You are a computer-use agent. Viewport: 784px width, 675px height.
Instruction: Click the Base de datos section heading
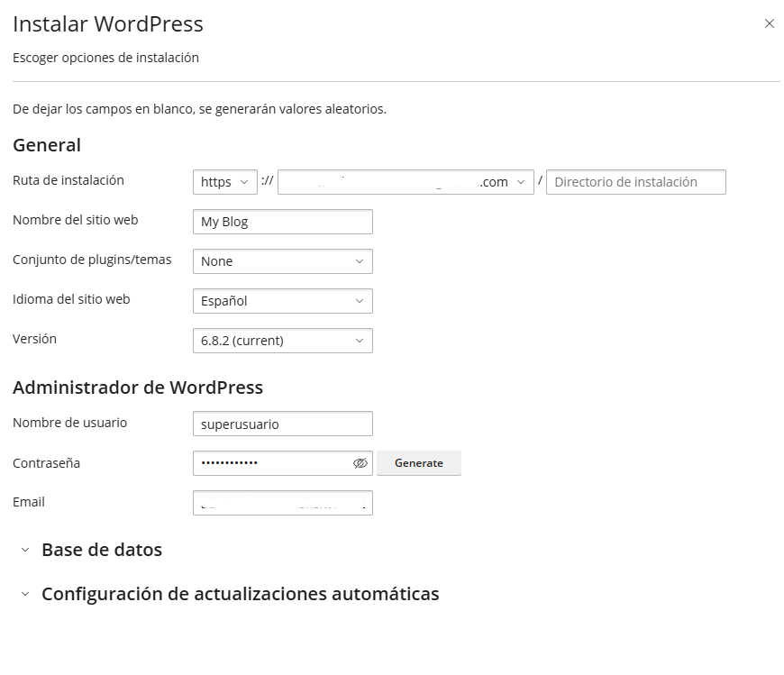[x=102, y=550]
